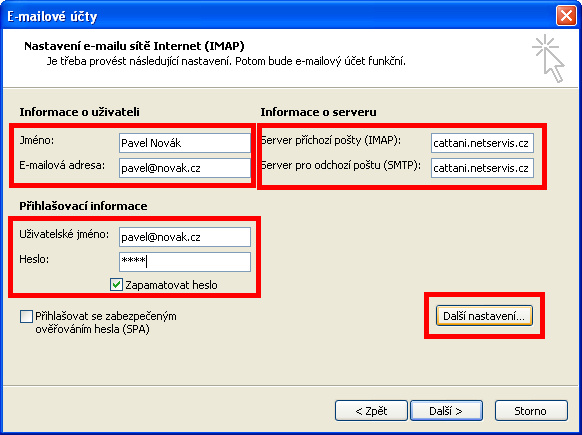
Task: Click the wizard cursor icon in header
Action: 548,58
